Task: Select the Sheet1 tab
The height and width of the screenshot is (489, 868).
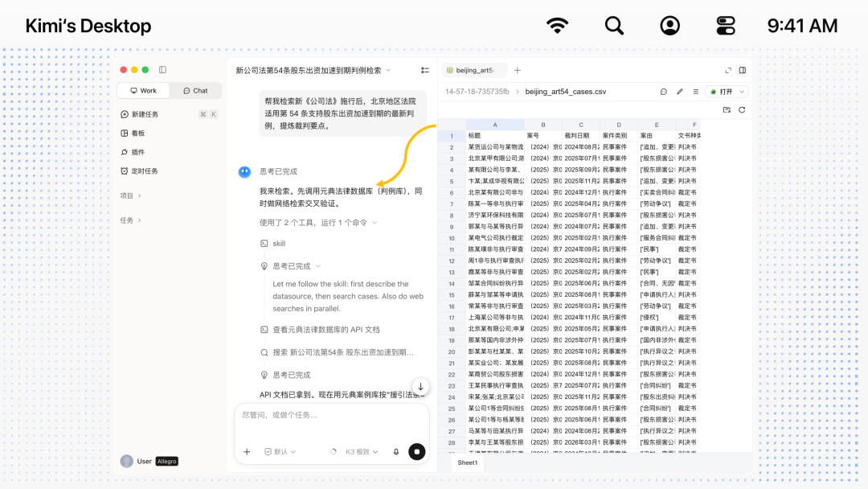Action: pos(468,463)
